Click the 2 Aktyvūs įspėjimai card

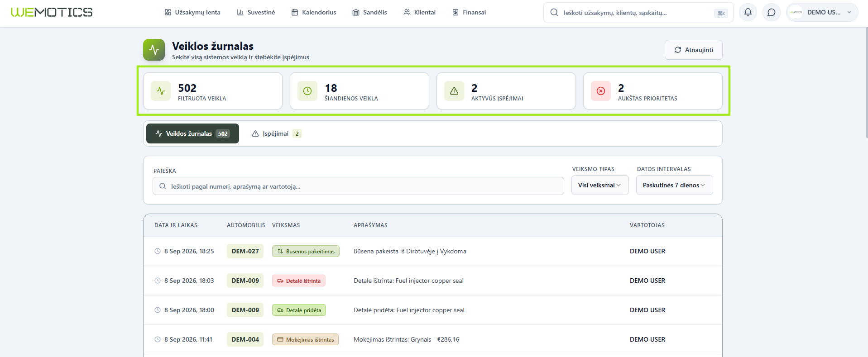[x=506, y=91]
